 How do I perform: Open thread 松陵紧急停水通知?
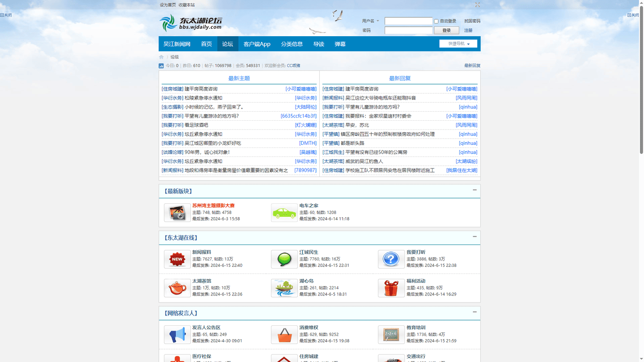click(x=203, y=98)
